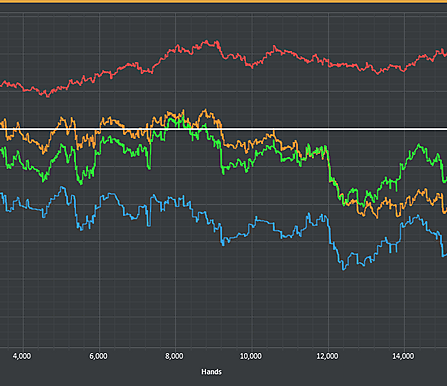
Task: Click the 4,000 hands axis label
Action: tap(22, 356)
